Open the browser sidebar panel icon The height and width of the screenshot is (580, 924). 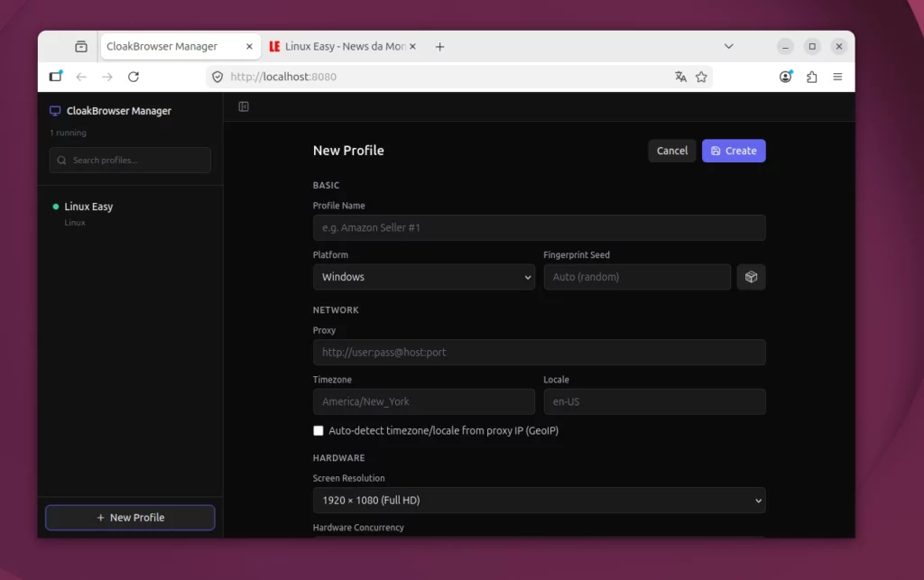56,76
